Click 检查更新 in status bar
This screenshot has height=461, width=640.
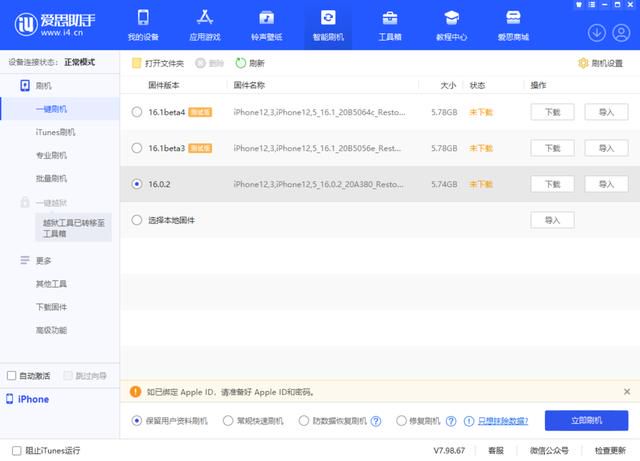(610, 450)
